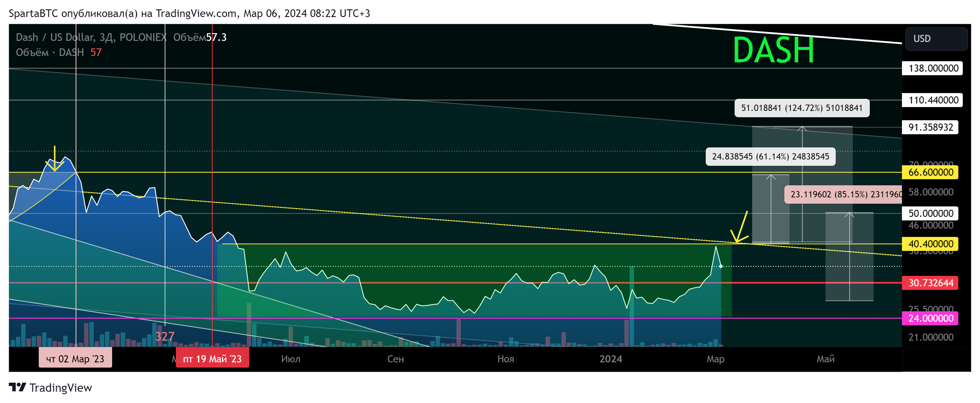Click the 23.119602 (85.15%) measurement label

coord(843,195)
